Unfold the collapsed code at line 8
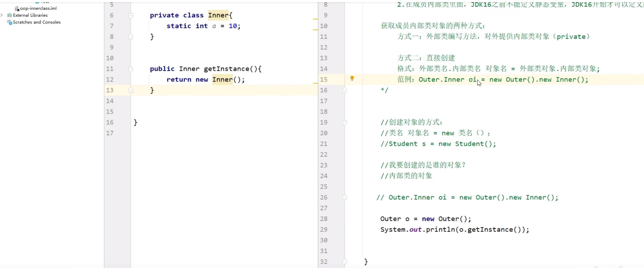 click(131, 37)
